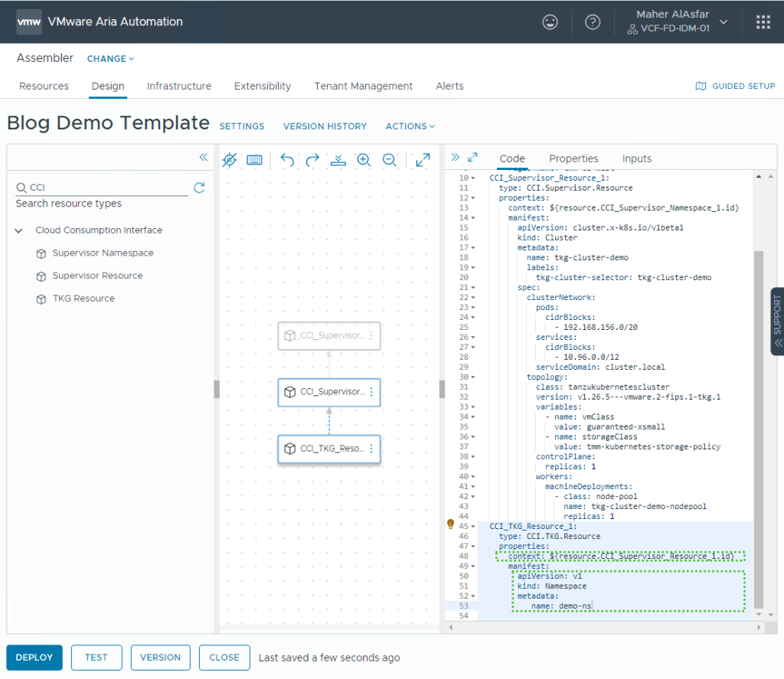Click the help question mark icon in the header
The width and height of the screenshot is (784, 679).
click(593, 21)
